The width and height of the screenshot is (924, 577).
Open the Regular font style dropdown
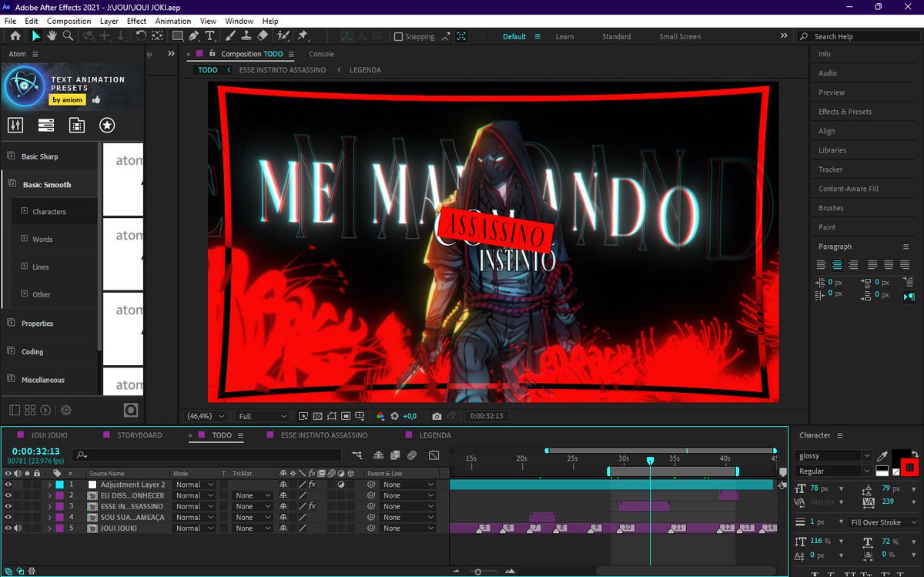click(835, 471)
